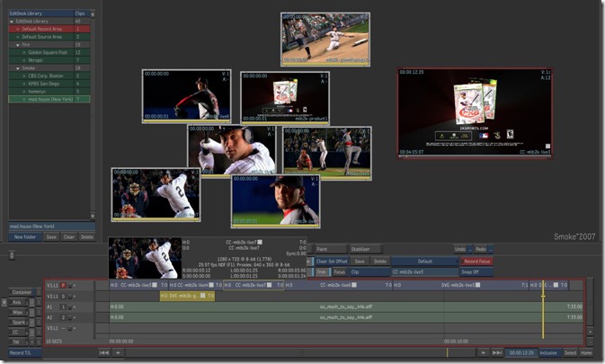Click Clear Sel Offset button
The height and width of the screenshot is (364, 605).
point(332,261)
